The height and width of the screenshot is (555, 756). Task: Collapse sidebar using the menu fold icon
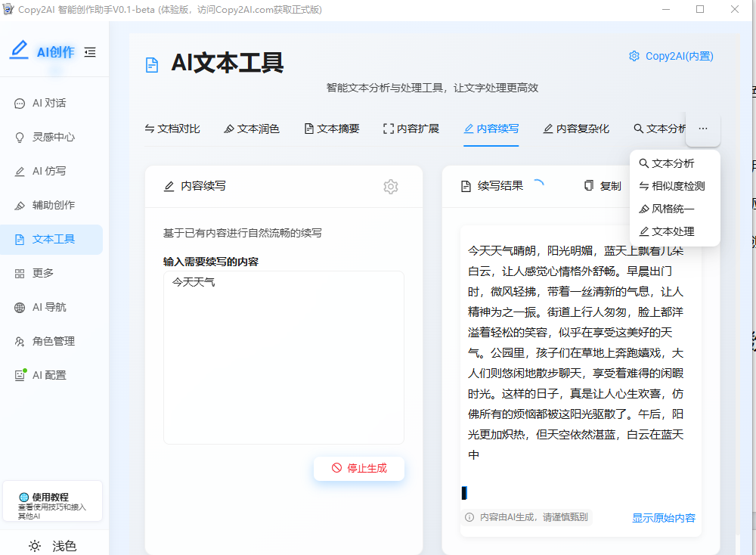[x=91, y=52]
